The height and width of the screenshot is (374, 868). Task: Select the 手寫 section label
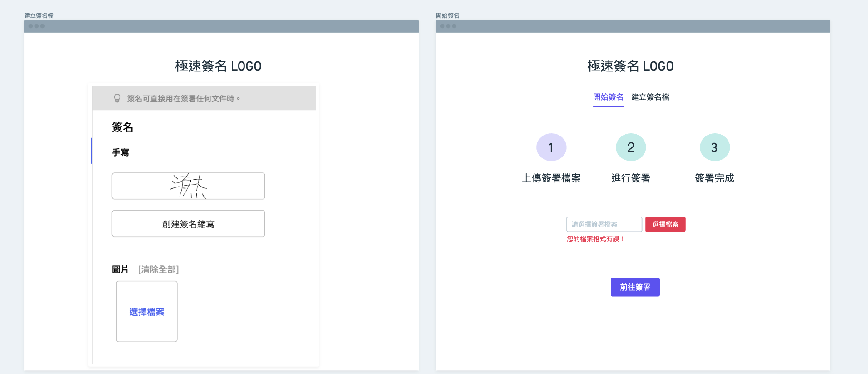click(120, 152)
